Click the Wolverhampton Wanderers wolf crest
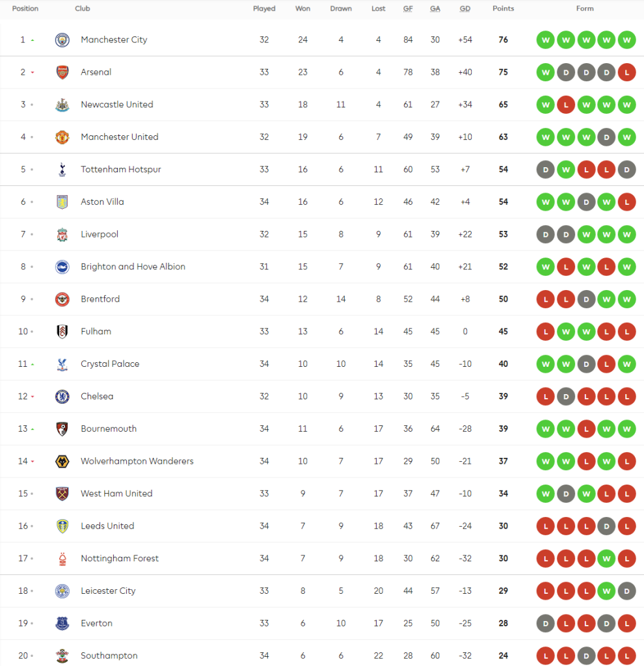Image resolution: width=644 pixels, height=666 pixels. [x=62, y=461]
